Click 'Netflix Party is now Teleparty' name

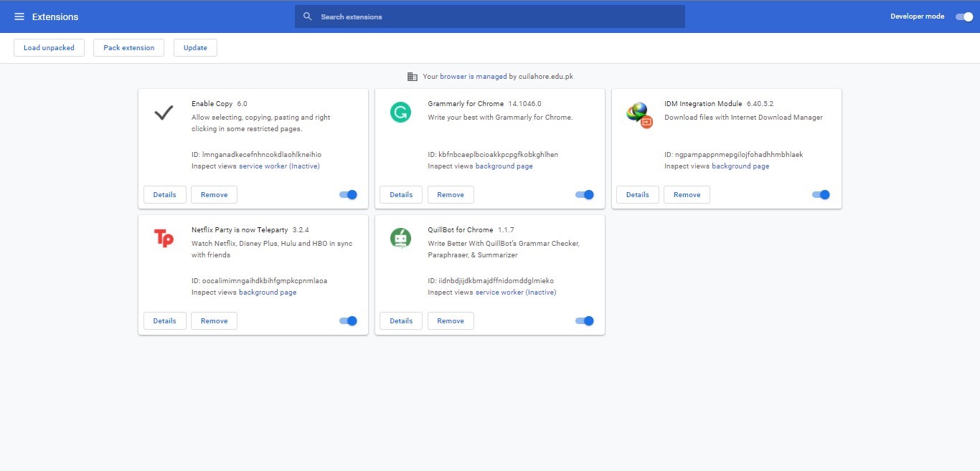coord(240,230)
